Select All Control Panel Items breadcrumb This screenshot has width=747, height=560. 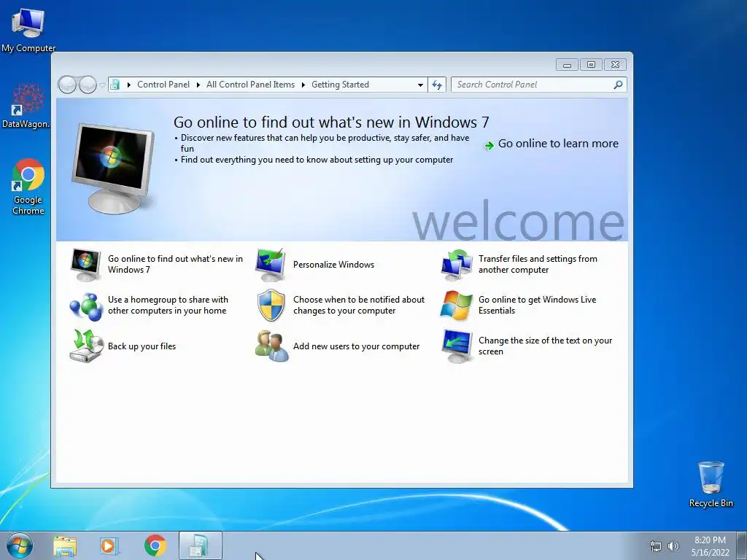pyautogui.click(x=251, y=85)
